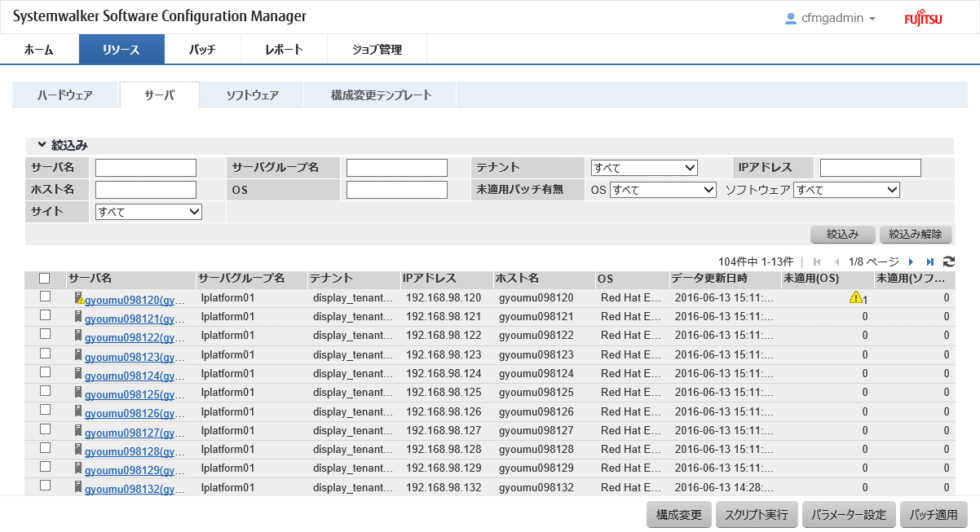Image resolution: width=980 pixels, height=532 pixels.
Task: Open the 構成変更テンプレート sub-tab
Action: tap(381, 95)
